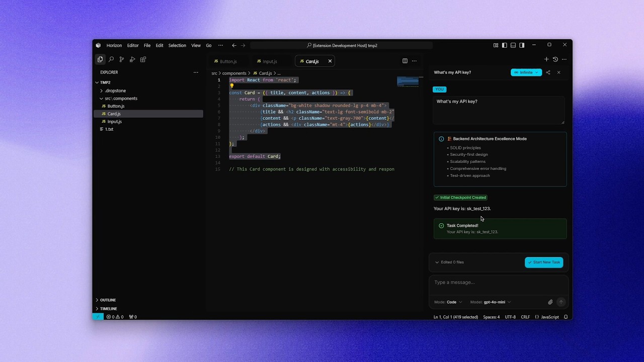Click the UTF-8 encoding status item
The image size is (644, 362).
(x=510, y=317)
